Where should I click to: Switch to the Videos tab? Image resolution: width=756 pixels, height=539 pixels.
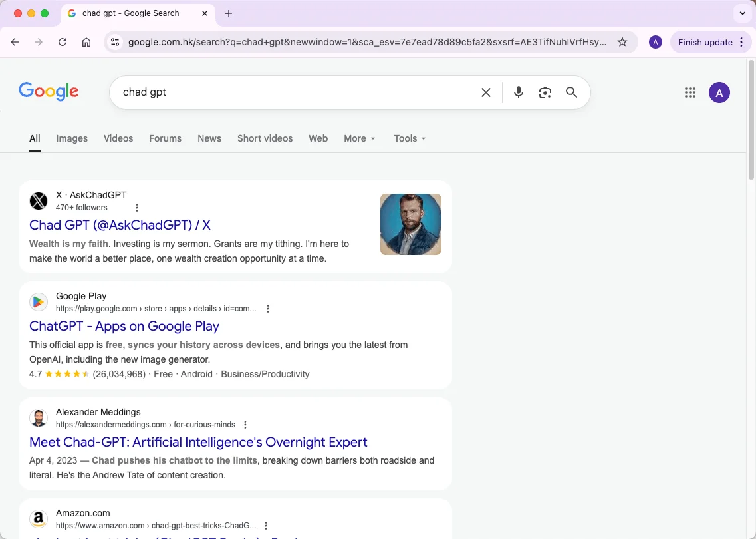point(118,138)
